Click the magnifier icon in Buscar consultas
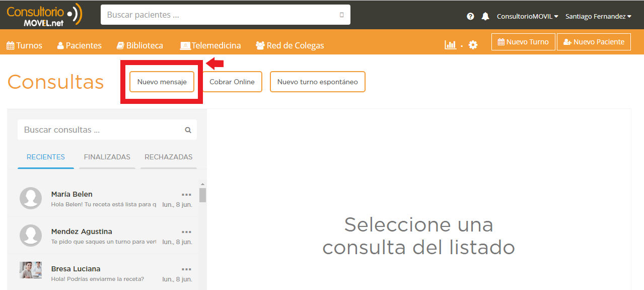The image size is (644, 290). tap(188, 130)
